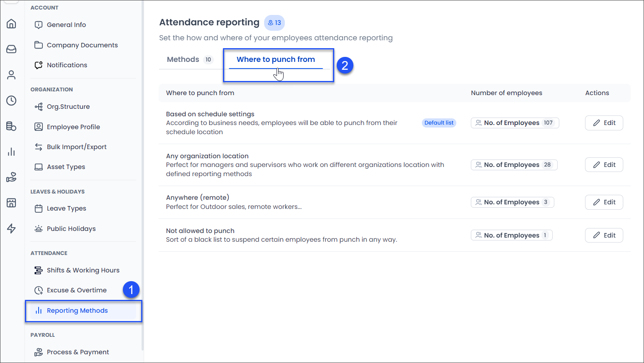Open the Where to punch from tab
644x363 pixels.
pyautogui.click(x=275, y=59)
